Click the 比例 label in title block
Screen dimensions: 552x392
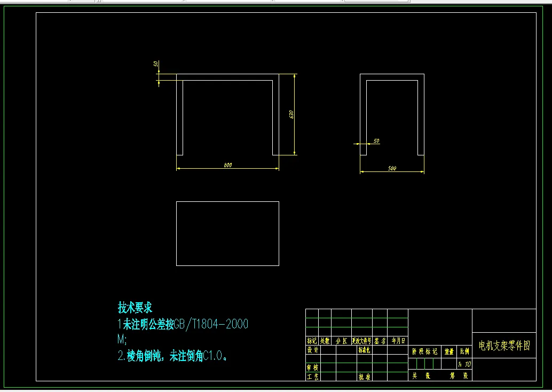464,351
